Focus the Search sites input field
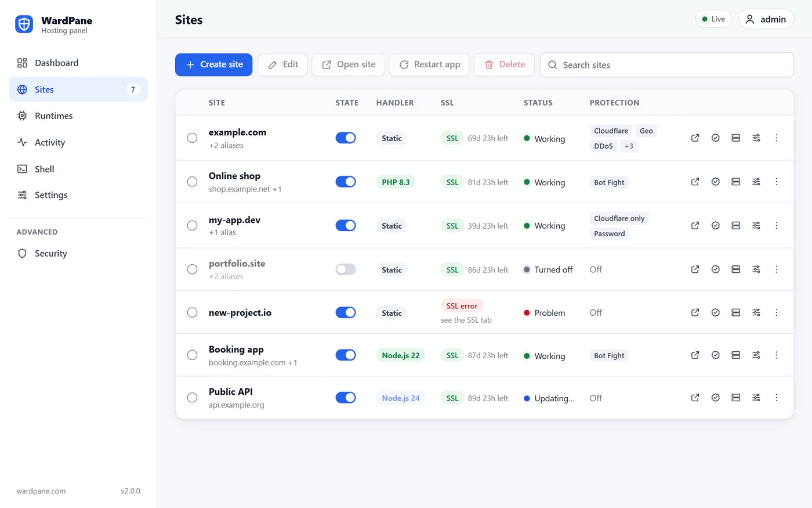This screenshot has width=812, height=508. [666, 65]
